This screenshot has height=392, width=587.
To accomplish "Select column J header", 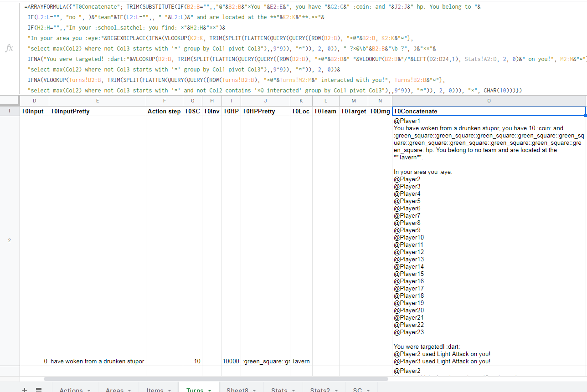I will 266,101.
